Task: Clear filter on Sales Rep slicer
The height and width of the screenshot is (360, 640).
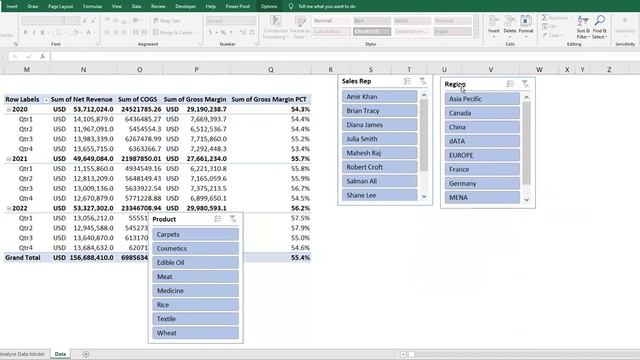Action: [x=422, y=81]
